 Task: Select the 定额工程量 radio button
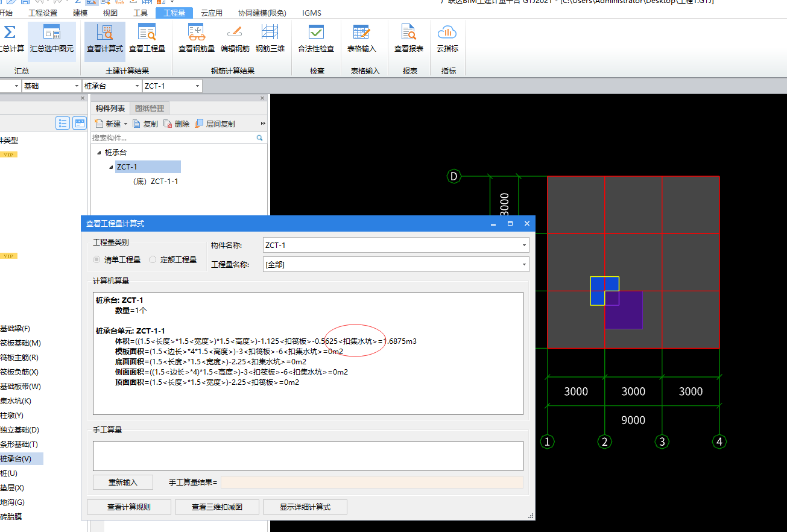click(x=153, y=260)
